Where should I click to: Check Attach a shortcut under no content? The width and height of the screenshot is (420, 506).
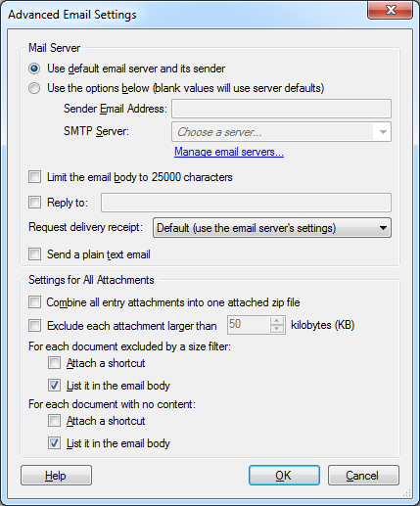coord(54,421)
